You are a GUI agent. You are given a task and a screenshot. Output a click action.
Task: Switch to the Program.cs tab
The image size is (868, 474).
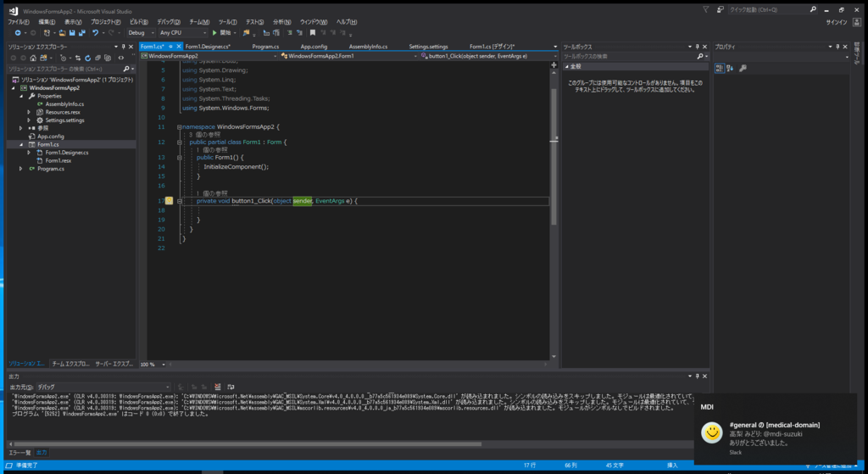(265, 47)
